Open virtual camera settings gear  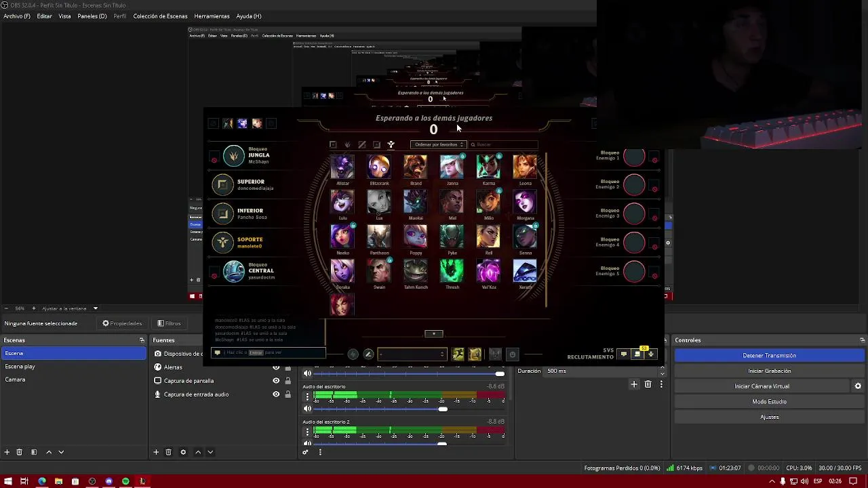click(x=858, y=386)
